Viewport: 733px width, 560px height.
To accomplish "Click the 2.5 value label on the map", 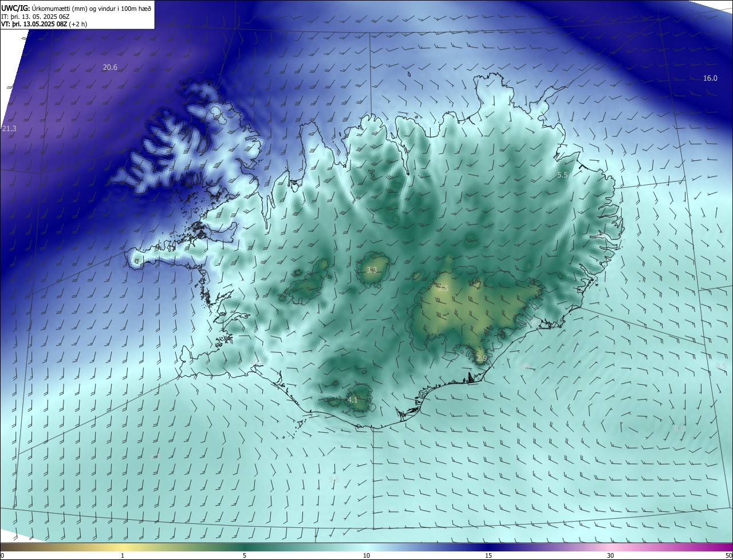I will click(444, 289).
